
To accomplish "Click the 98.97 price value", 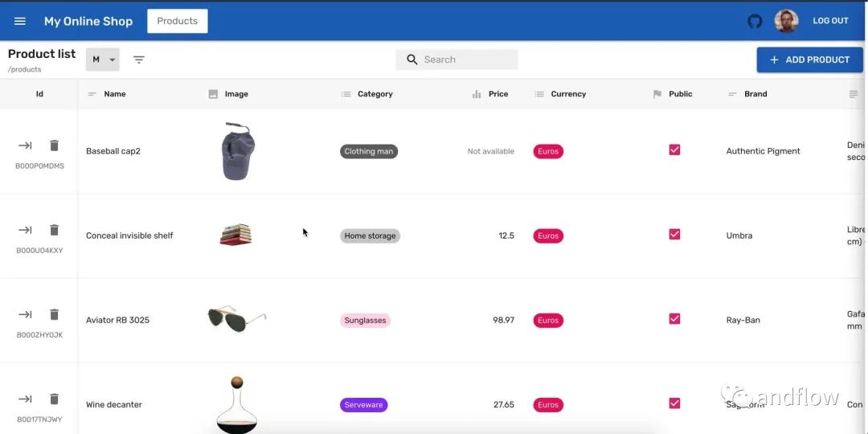I will click(x=503, y=320).
